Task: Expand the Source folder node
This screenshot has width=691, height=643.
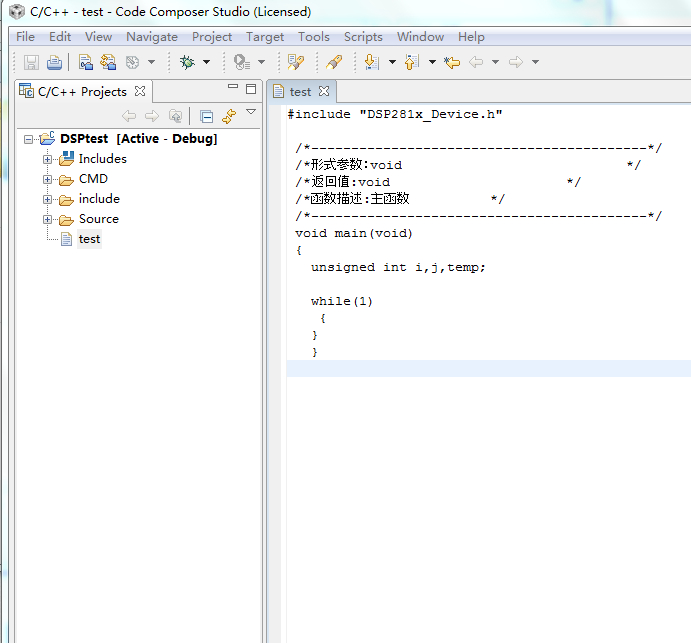Action: pyautogui.click(x=47, y=220)
